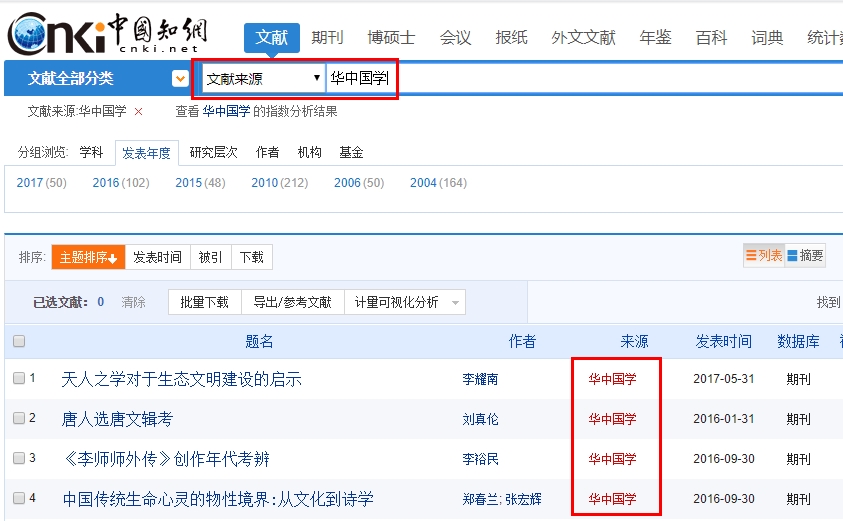Check the box for result 3
The image size is (843, 521).
(x=19, y=459)
